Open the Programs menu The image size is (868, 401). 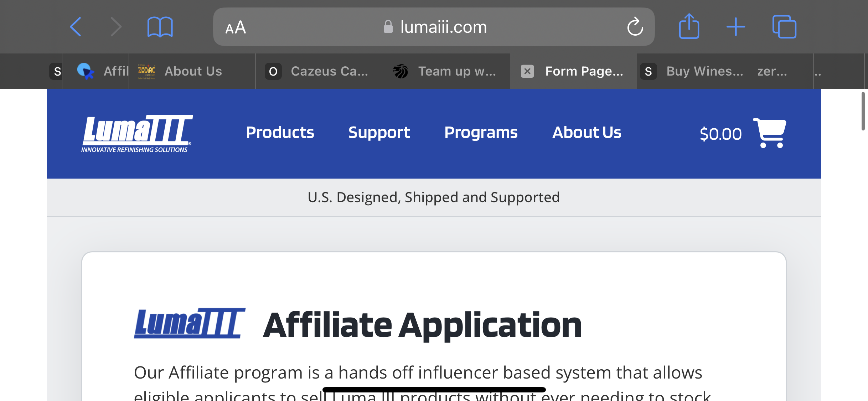pyautogui.click(x=481, y=133)
